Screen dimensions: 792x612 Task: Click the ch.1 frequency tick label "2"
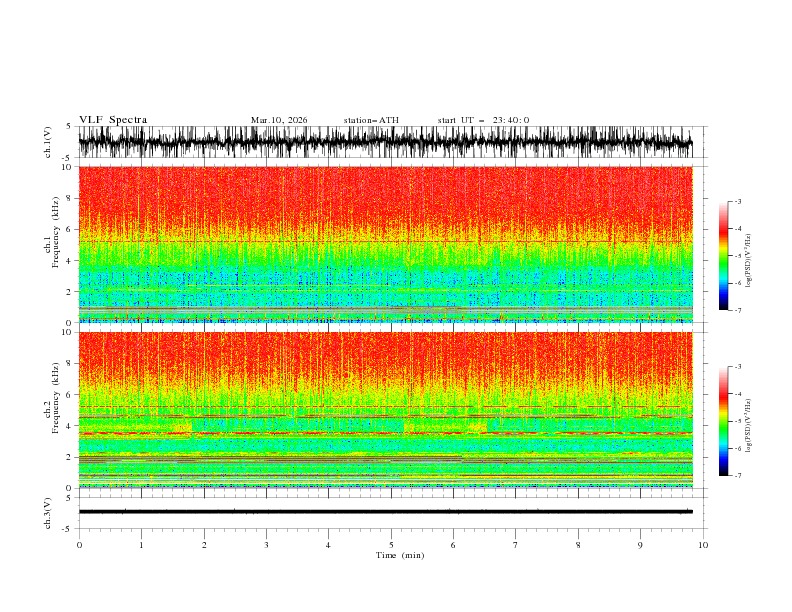tap(69, 291)
